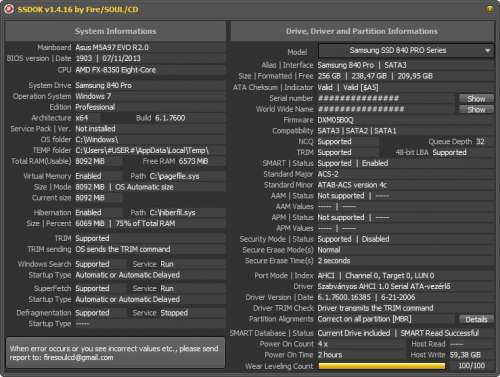Click CPU value AMD FX-8350 Eight-Core
Viewport: 500px width, 377px height.
pos(115,70)
